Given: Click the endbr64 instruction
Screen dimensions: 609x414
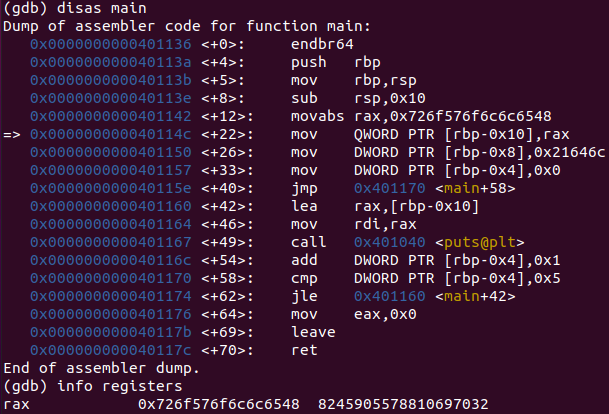Looking at the screenshot, I should click(322, 44).
